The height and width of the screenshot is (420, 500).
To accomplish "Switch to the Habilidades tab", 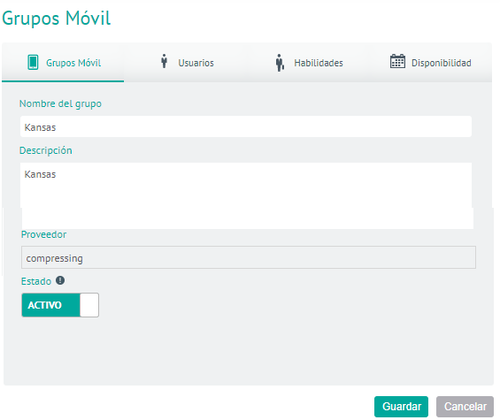I will (x=309, y=63).
